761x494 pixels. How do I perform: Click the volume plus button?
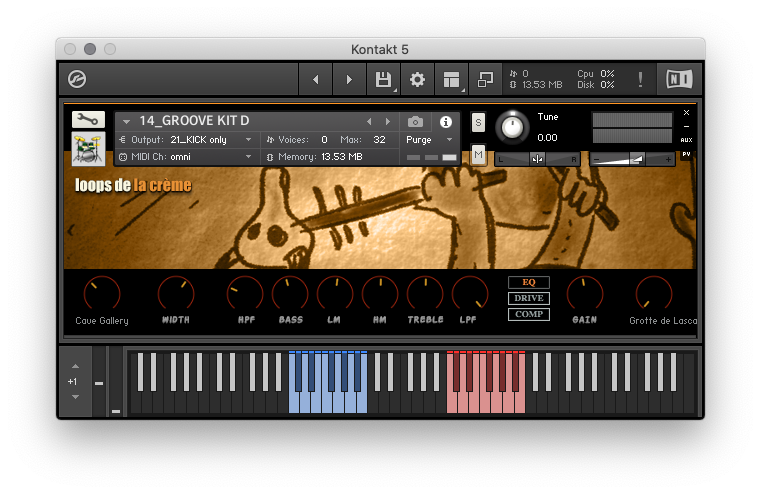pyautogui.click(x=668, y=159)
